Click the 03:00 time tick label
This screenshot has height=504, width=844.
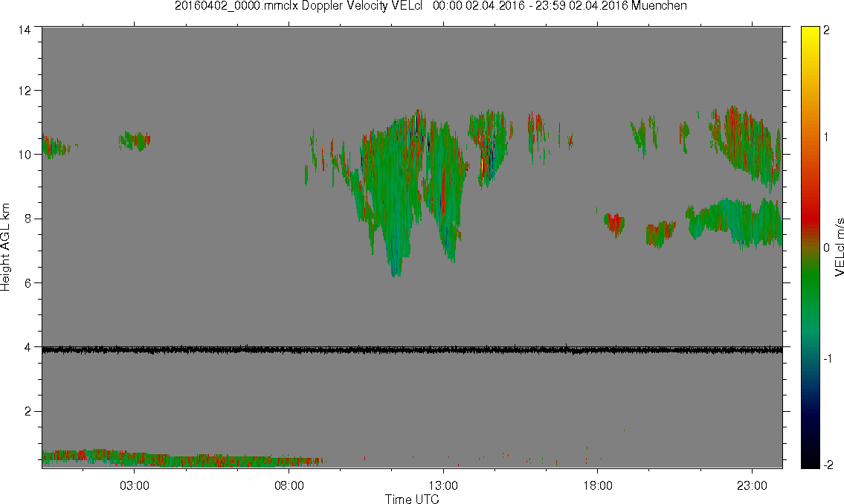[134, 485]
